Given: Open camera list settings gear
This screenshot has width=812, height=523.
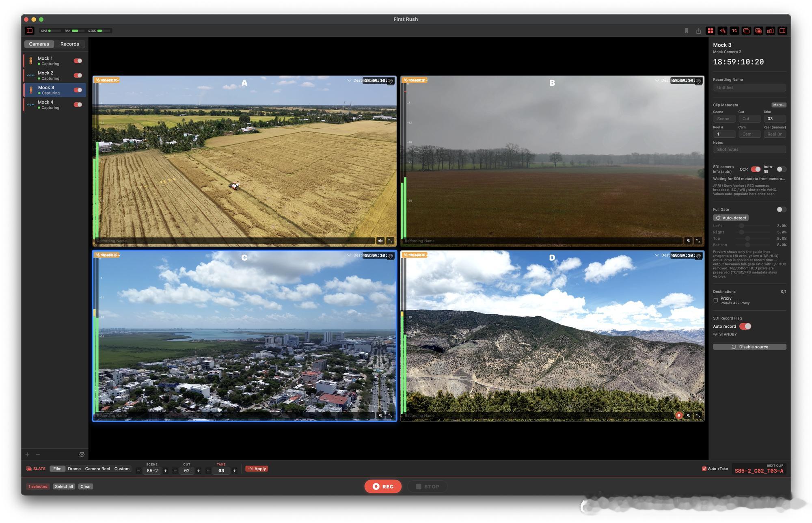Looking at the screenshot, I should [82, 454].
